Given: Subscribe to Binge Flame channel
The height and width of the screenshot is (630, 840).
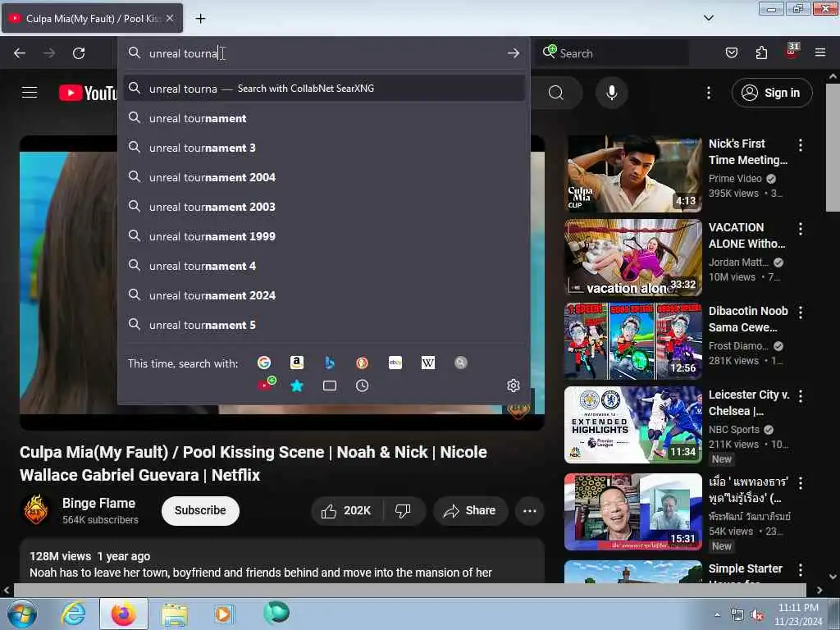Looking at the screenshot, I should pyautogui.click(x=200, y=510).
